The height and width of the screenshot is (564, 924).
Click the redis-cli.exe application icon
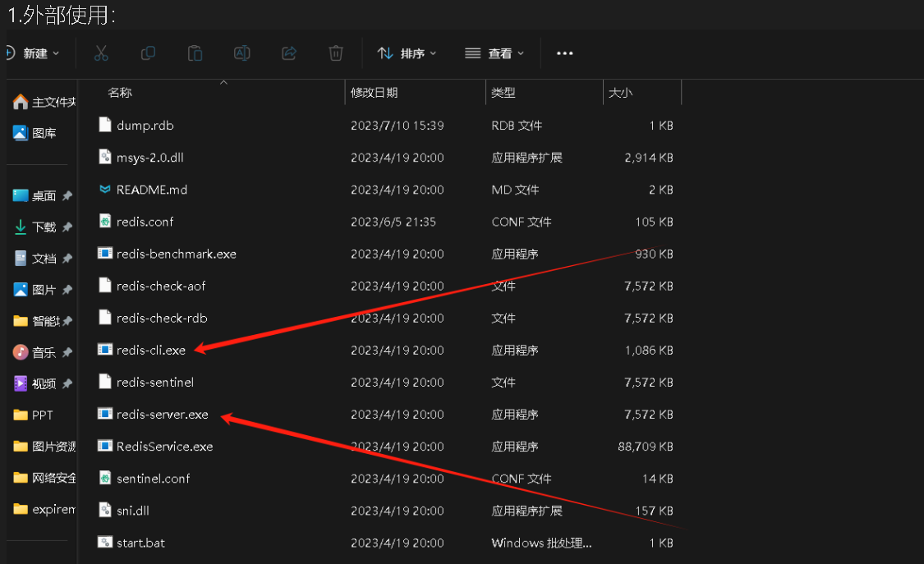(x=105, y=349)
